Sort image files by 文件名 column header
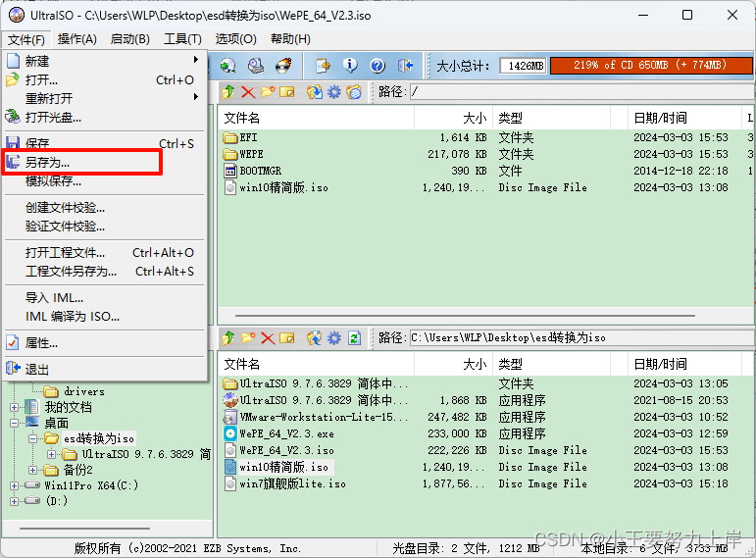Image resolution: width=756 pixels, height=558 pixels. [317, 118]
